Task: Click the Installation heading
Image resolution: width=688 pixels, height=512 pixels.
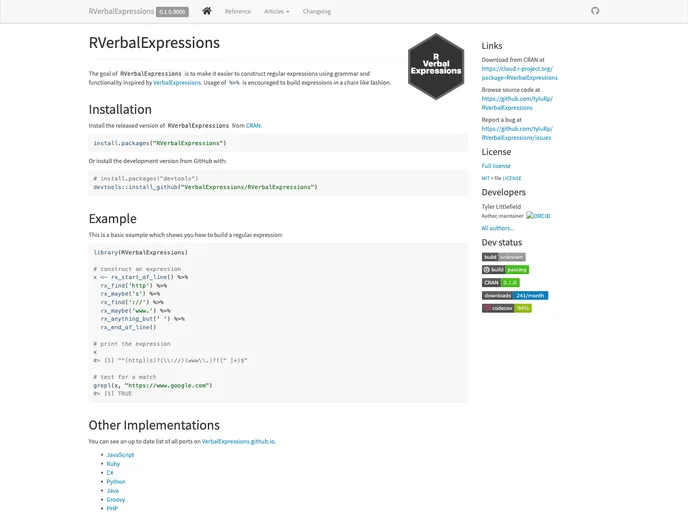Action: [x=120, y=109]
